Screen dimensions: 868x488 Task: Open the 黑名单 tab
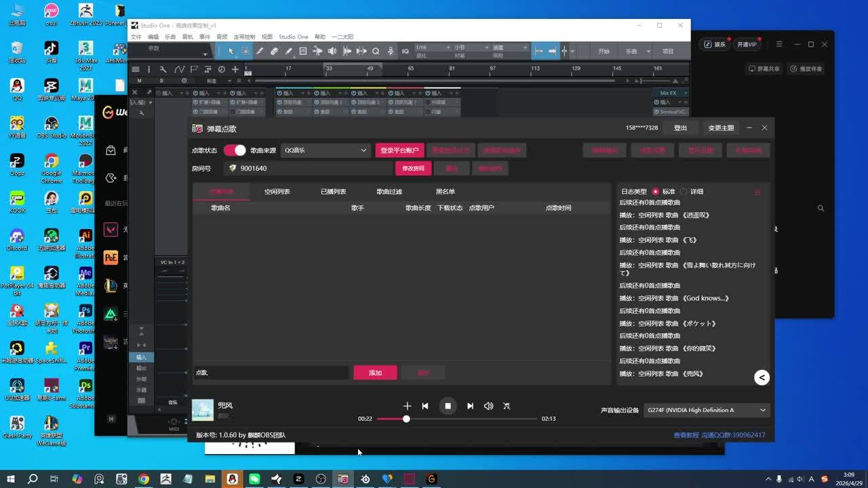pyautogui.click(x=445, y=192)
